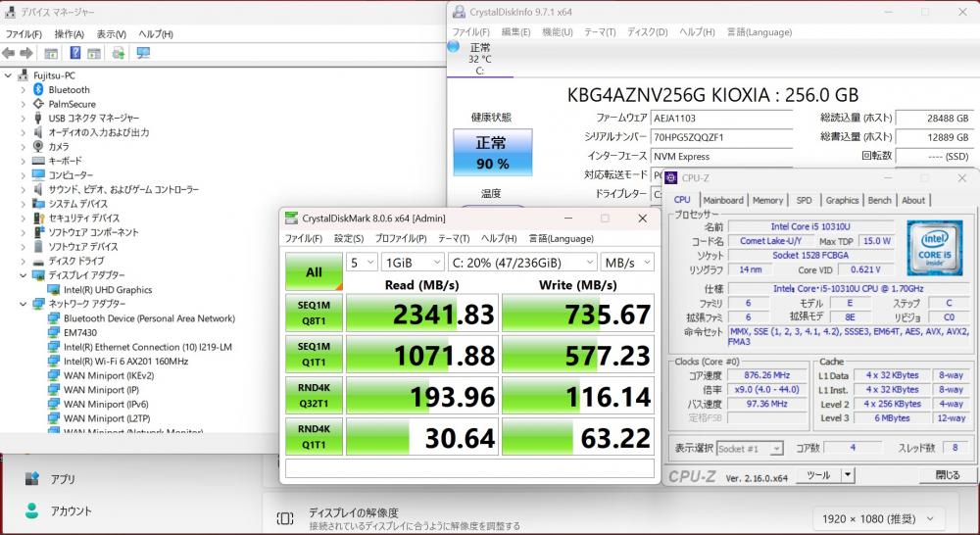Select the Bluetooth device category icon
This screenshot has height=535, width=980.
tap(38, 89)
